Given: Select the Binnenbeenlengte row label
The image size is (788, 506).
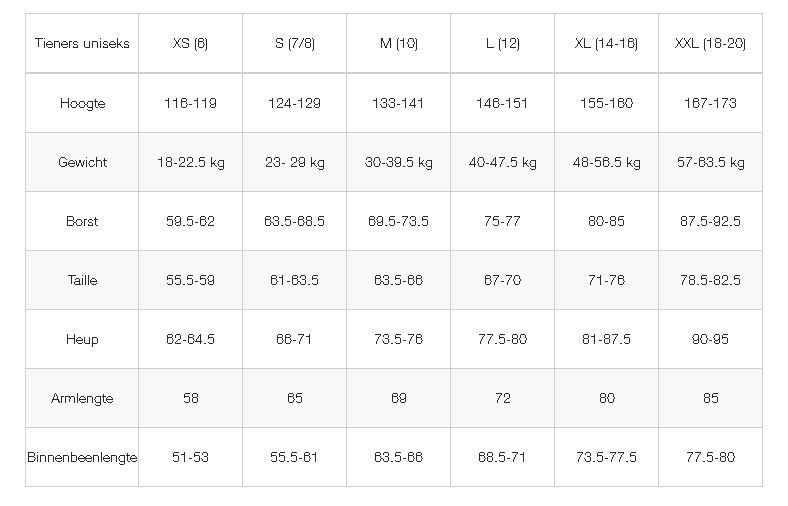Looking at the screenshot, I should click(x=82, y=457).
